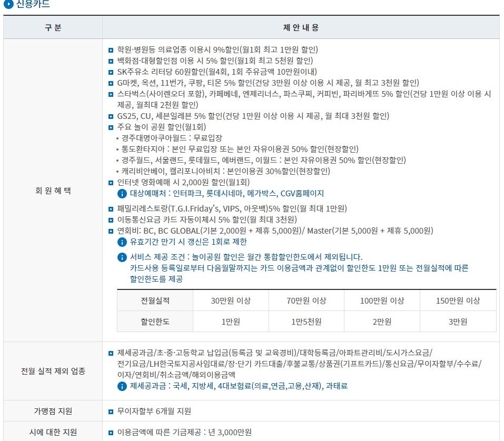This screenshot has width=504, height=441.
Task: Click info icon beside 서비스 제공 조건
Action: pos(122,257)
